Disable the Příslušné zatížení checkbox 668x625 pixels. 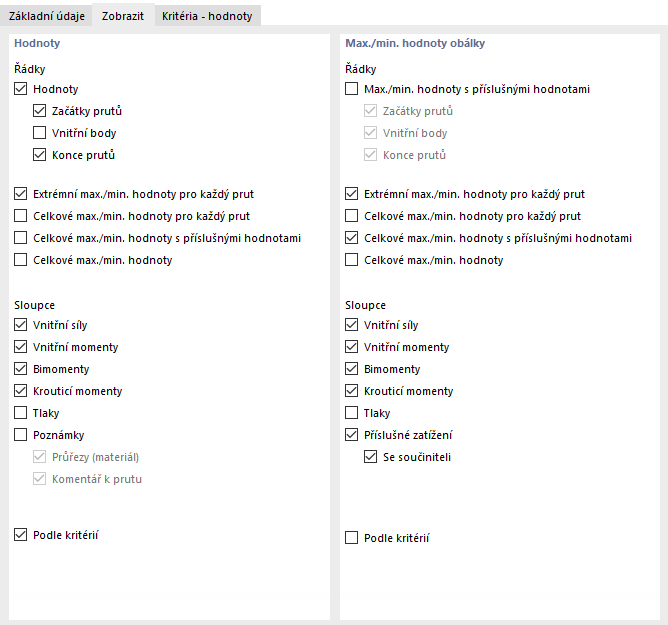point(351,435)
